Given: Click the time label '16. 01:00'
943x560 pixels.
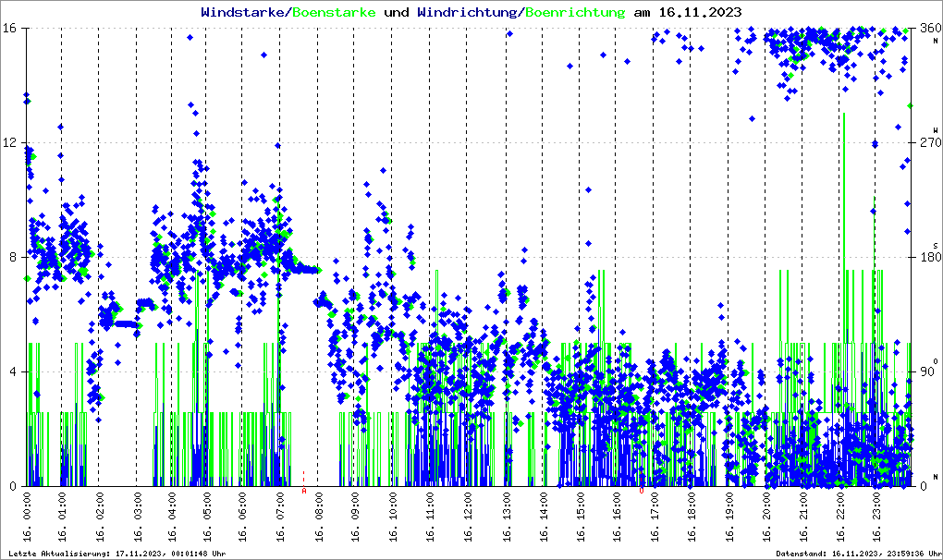Looking at the screenshot, I should [63, 517].
